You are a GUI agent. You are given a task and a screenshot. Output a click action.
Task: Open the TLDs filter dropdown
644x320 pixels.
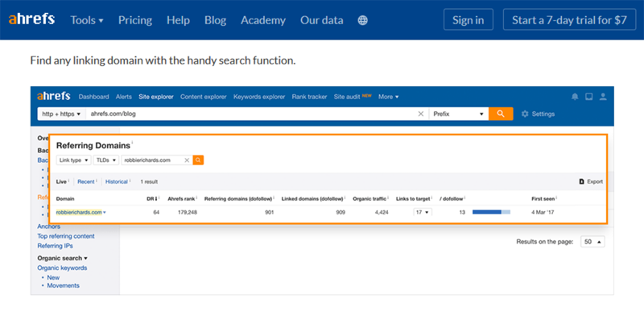(106, 160)
